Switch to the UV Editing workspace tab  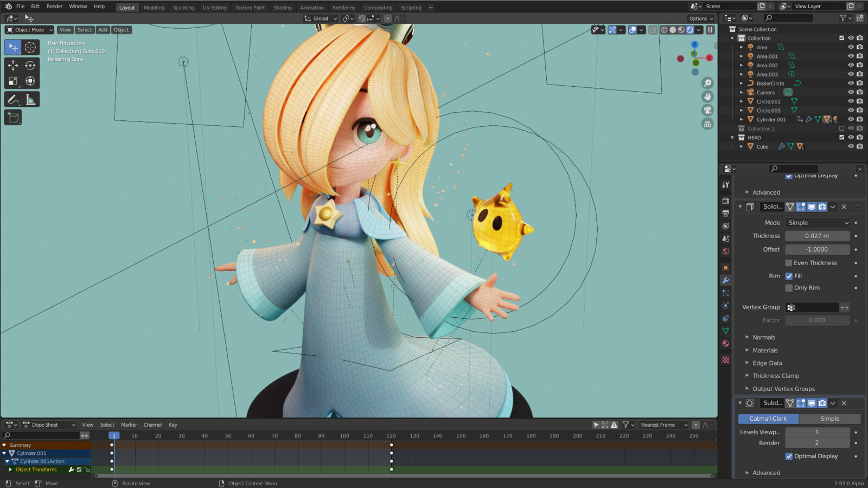coord(214,8)
